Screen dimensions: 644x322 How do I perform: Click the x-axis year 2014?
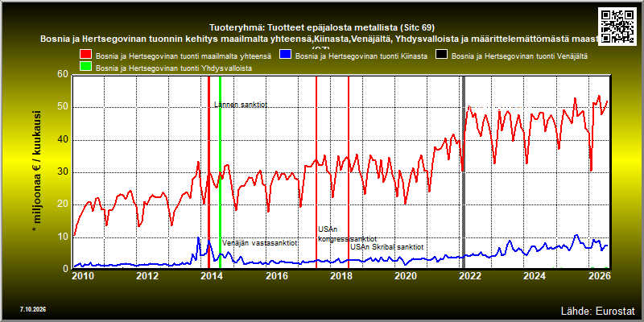(x=211, y=276)
